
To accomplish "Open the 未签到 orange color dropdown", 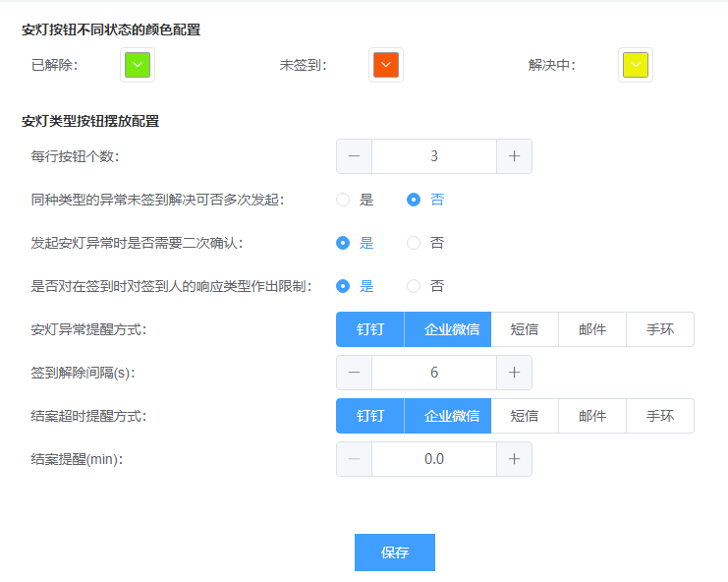I will 386,66.
